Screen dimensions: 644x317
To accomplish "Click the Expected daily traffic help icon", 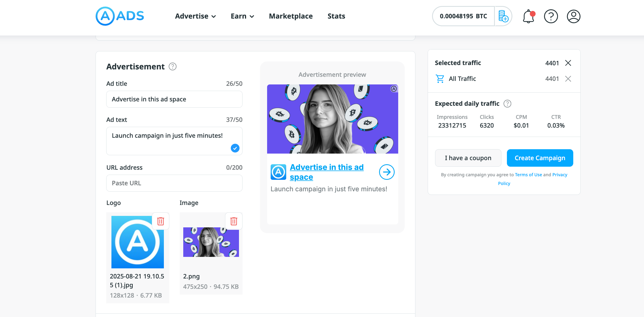I will (x=507, y=104).
